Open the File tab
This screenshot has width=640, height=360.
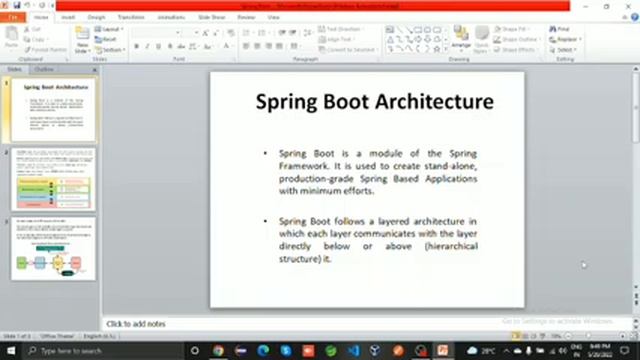(x=13, y=18)
